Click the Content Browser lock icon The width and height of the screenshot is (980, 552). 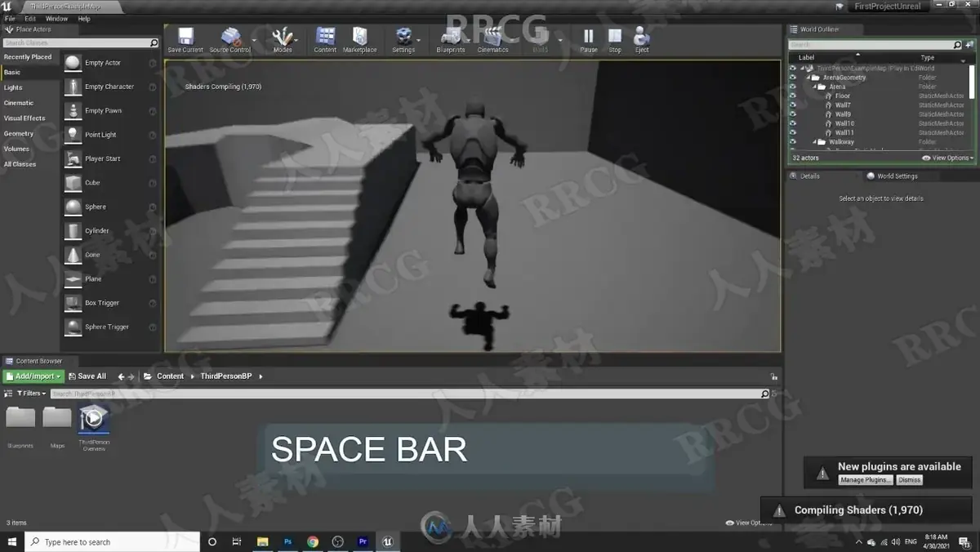tap(773, 376)
